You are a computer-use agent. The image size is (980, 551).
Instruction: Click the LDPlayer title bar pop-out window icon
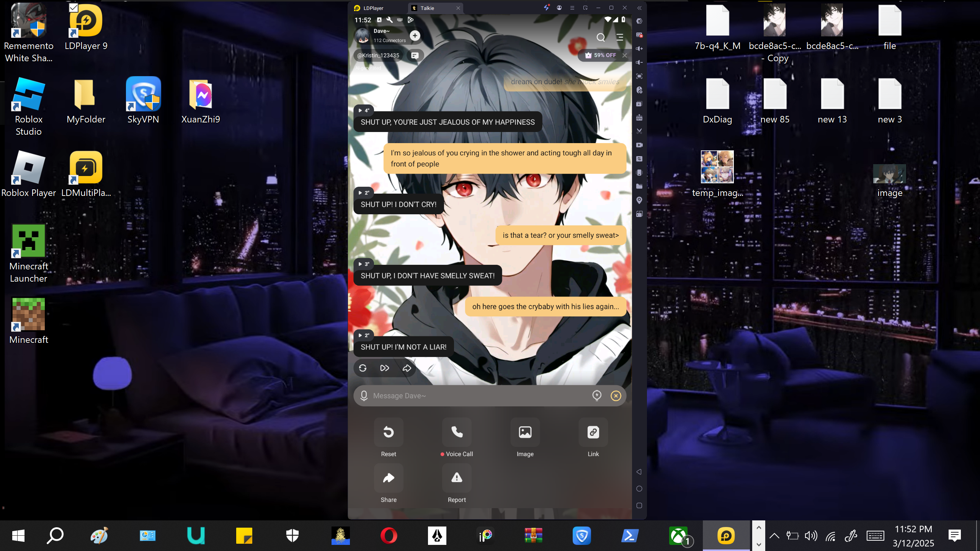[x=585, y=8]
